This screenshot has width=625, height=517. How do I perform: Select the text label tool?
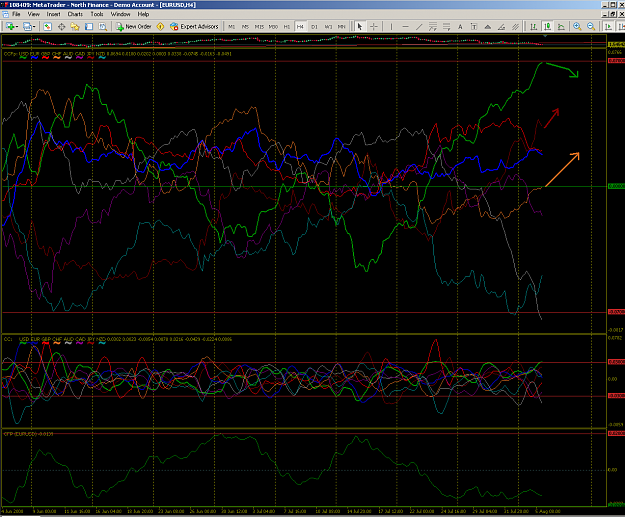tap(474, 26)
